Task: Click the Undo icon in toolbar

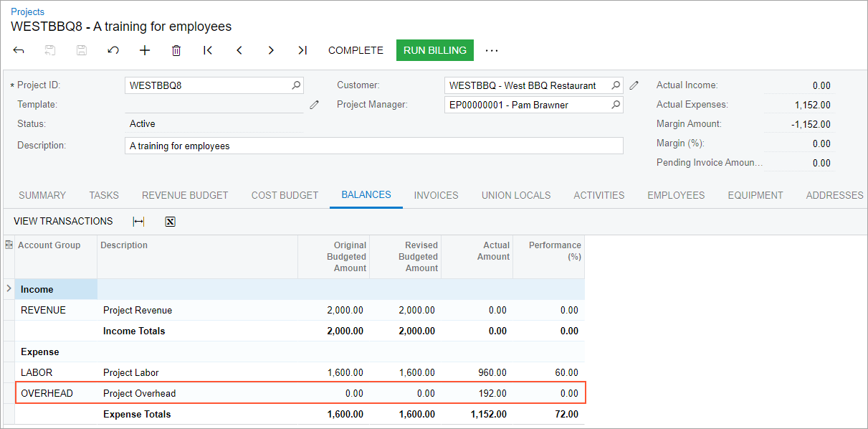Action: pos(113,50)
